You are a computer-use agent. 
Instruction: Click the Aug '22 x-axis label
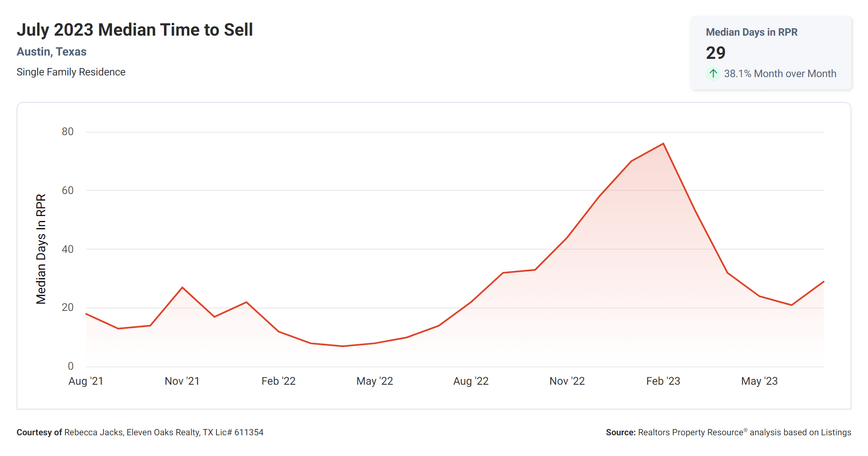point(471,381)
